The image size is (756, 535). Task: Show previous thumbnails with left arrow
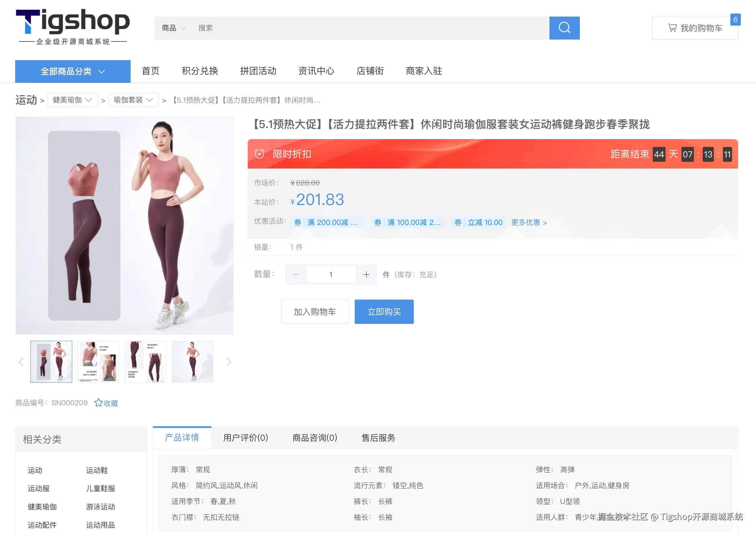(21, 362)
